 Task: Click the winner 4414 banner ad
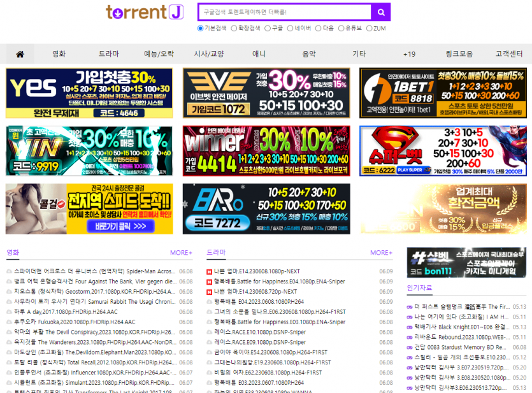pyautogui.click(x=266, y=151)
